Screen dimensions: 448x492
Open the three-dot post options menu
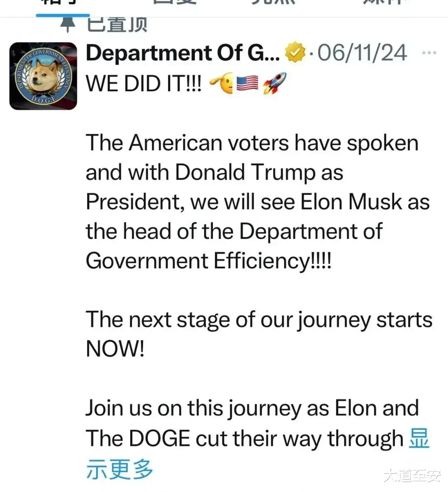pyautogui.click(x=429, y=53)
